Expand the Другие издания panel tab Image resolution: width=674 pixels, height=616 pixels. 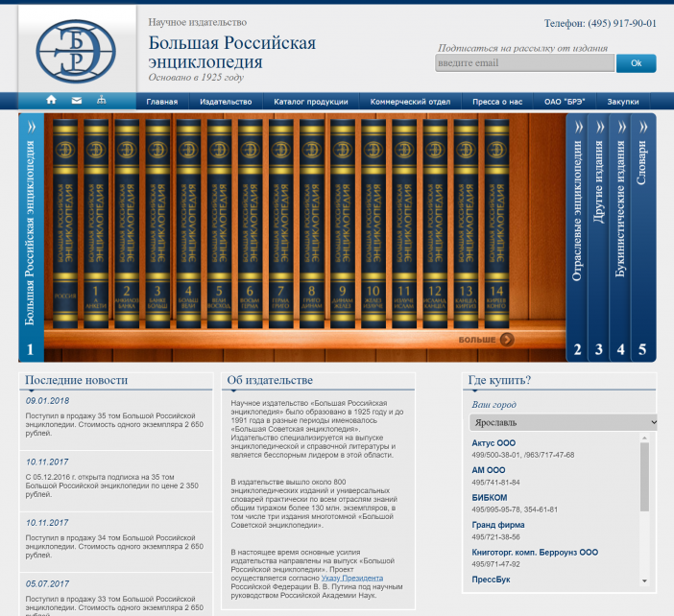click(x=598, y=237)
